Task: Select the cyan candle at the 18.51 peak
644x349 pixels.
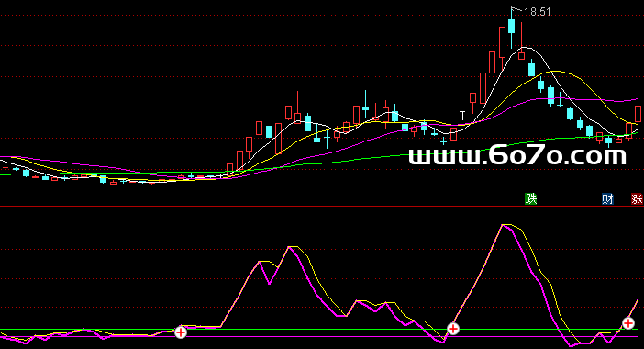Action: [511, 27]
